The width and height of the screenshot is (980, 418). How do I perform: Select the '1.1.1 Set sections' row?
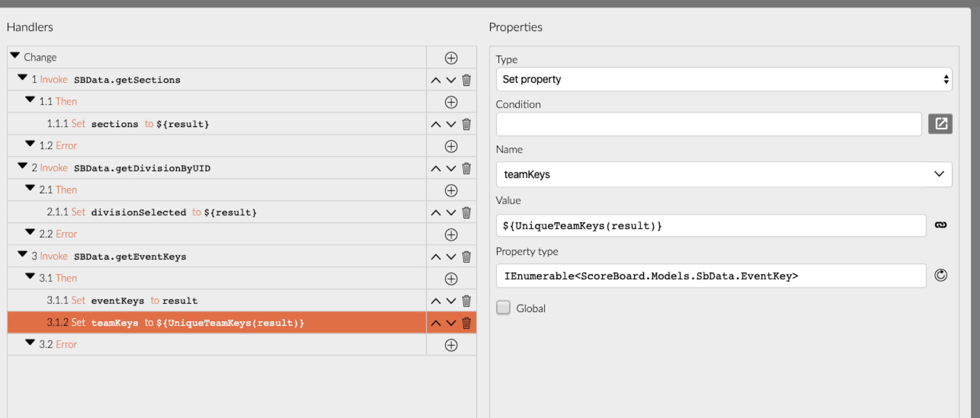[217, 124]
